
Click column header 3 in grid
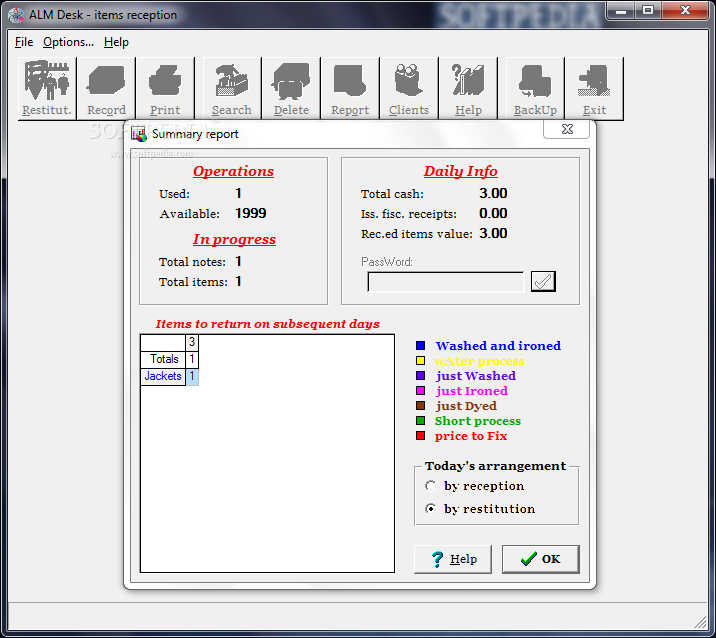tap(192, 343)
